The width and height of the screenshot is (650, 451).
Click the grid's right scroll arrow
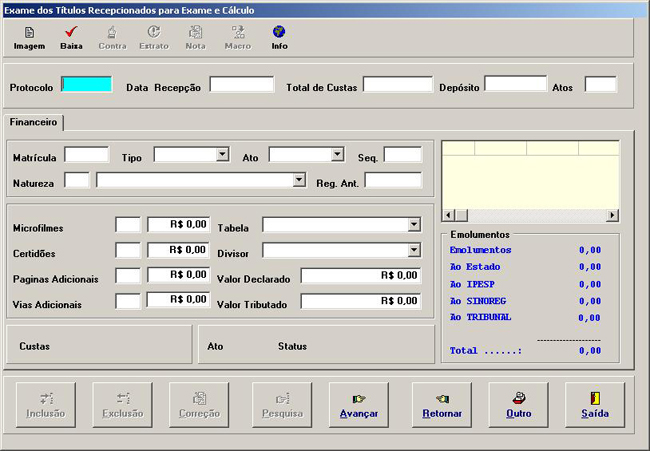[x=612, y=215]
